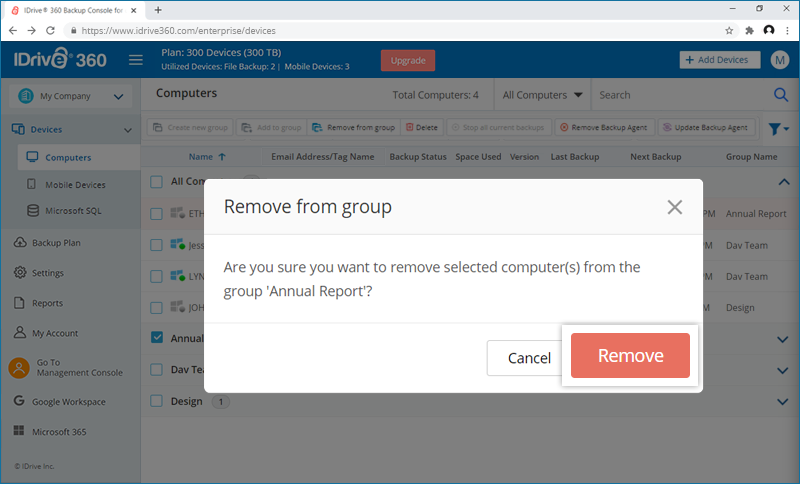Viewport: 800px width, 484px height.
Task: Expand the Dav Team group chevron
Action: [x=783, y=371]
